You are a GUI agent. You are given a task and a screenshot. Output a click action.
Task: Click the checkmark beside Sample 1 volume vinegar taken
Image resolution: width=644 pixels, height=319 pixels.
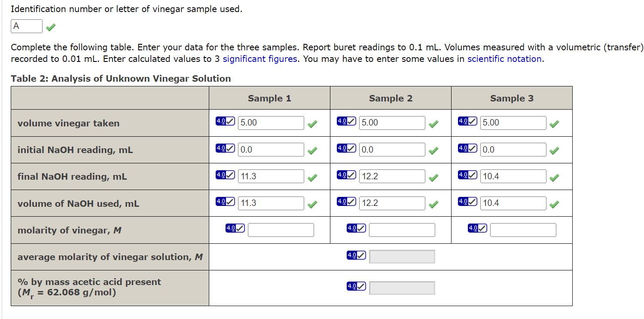tap(312, 124)
